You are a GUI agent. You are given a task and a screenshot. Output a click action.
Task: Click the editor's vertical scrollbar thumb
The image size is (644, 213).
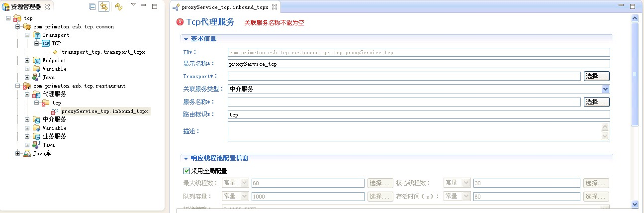635,75
